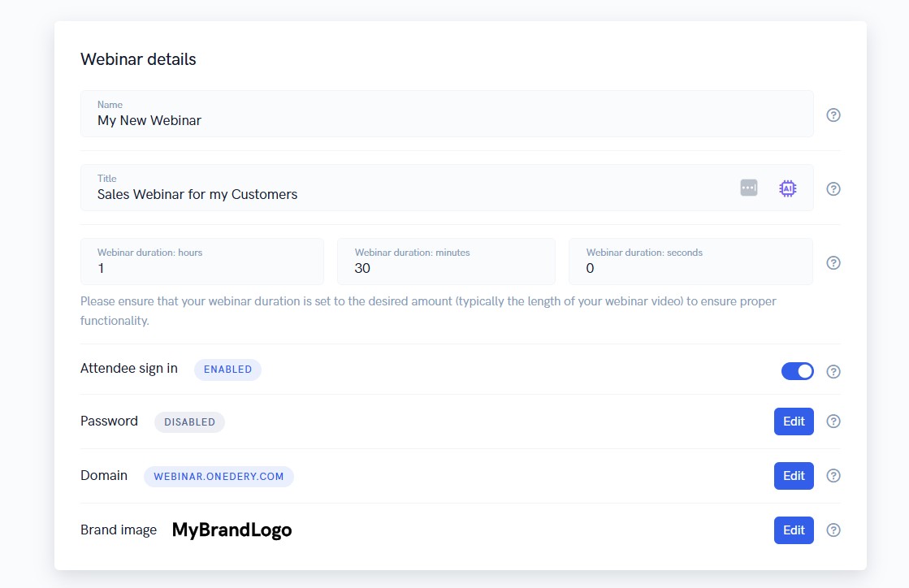Image resolution: width=909 pixels, height=588 pixels.
Task: Edit the webinar Password setting
Action: 793,422
